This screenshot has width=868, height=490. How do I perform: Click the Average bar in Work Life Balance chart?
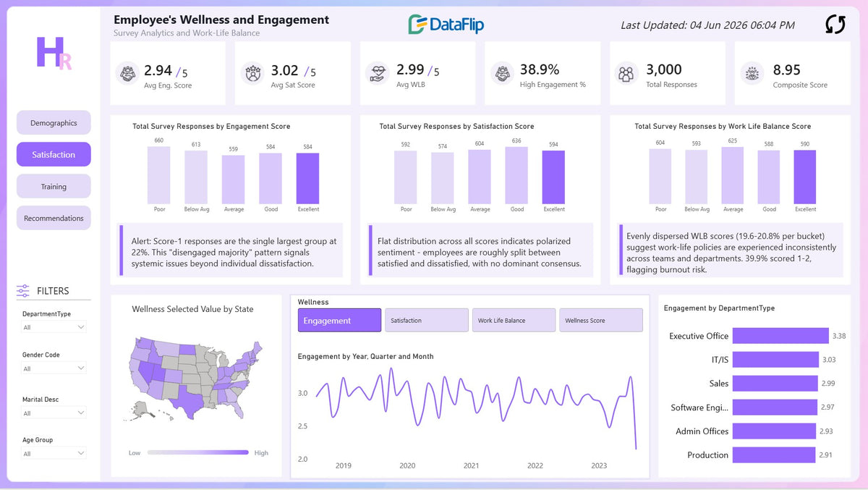click(x=733, y=176)
